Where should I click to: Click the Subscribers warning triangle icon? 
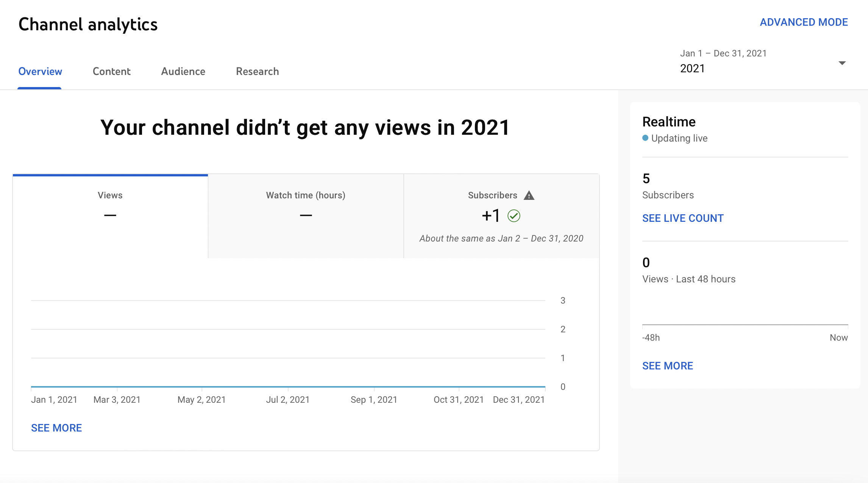tap(529, 195)
